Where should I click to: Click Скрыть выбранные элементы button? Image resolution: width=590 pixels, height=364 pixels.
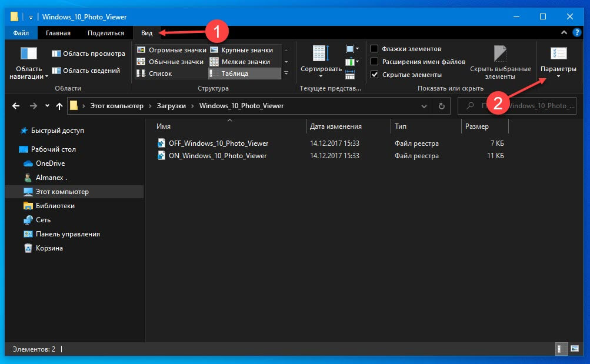click(x=500, y=62)
